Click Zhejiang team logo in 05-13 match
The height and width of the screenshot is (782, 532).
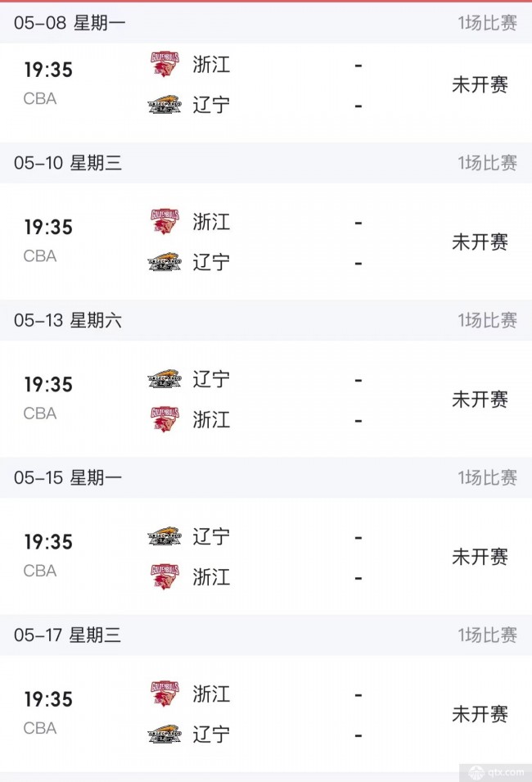(x=165, y=419)
